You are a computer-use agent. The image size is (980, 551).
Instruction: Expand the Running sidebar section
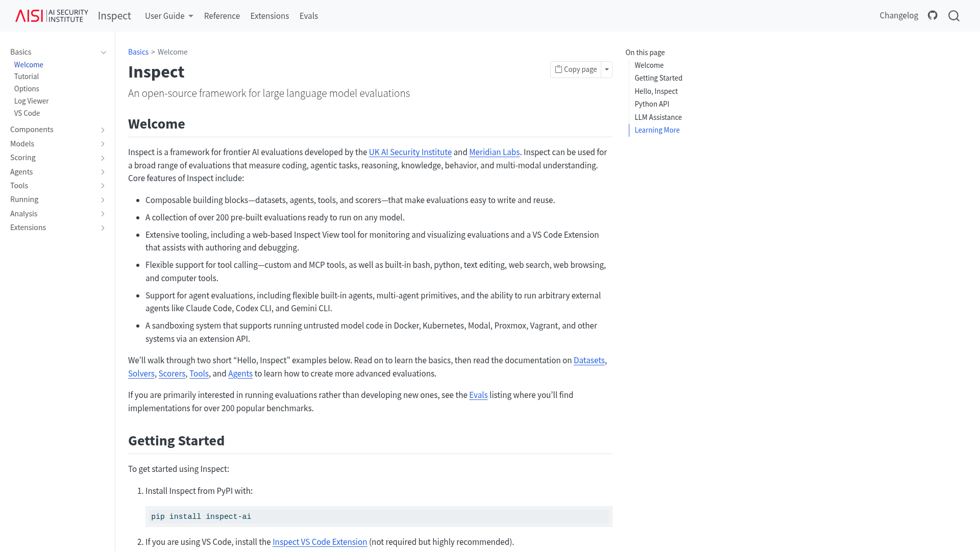pos(103,200)
